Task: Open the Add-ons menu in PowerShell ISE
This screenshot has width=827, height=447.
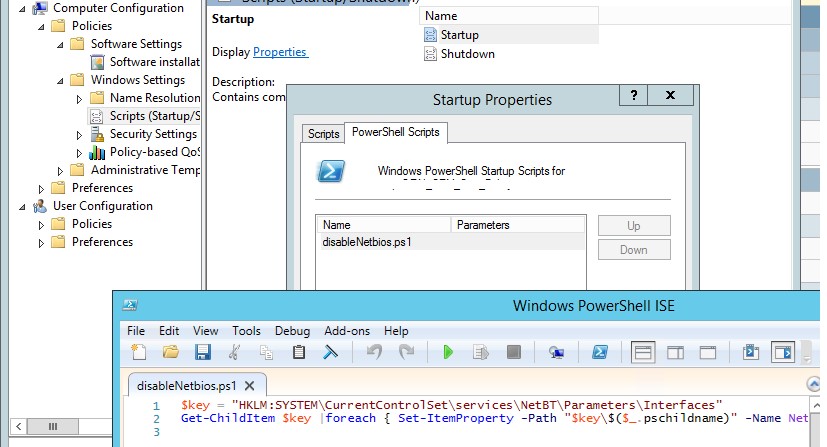Action: 347,331
